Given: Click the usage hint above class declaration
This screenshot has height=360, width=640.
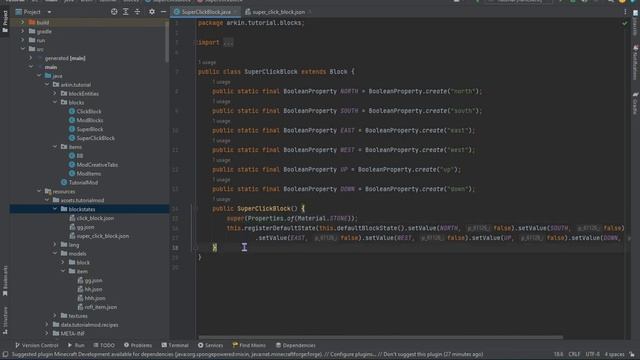Looking at the screenshot, I should tap(207, 62).
